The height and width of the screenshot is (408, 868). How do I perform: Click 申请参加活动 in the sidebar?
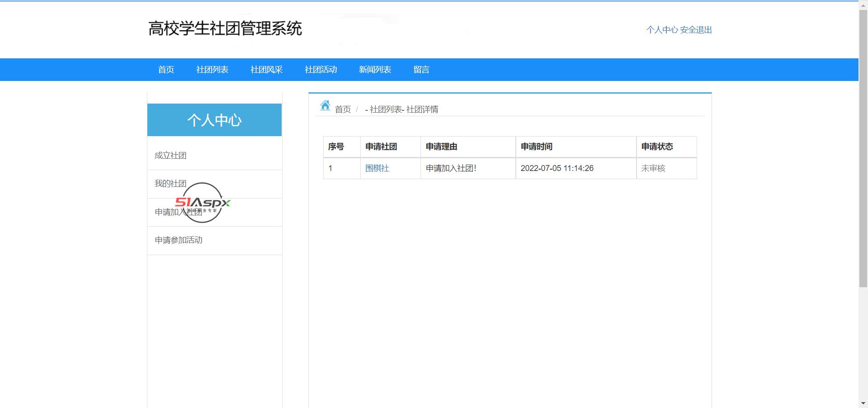[x=179, y=240]
